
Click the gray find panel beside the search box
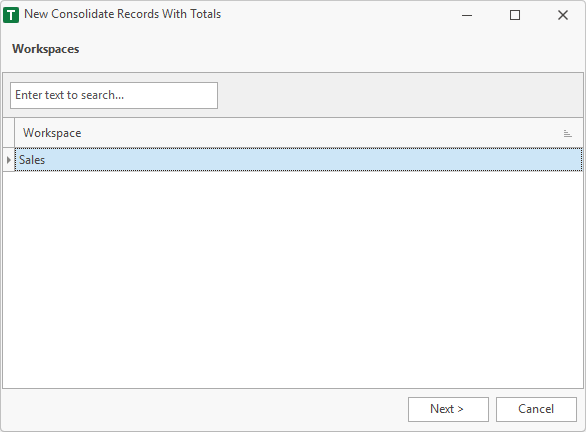[400, 95]
